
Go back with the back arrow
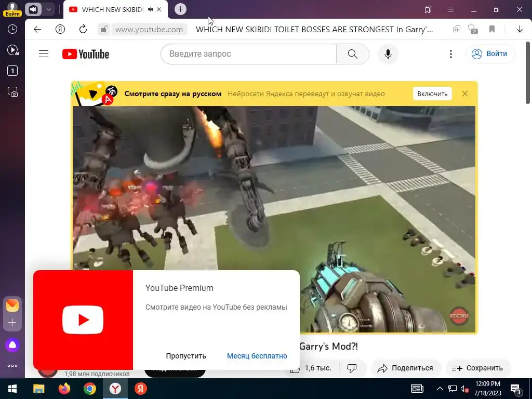tap(37, 30)
